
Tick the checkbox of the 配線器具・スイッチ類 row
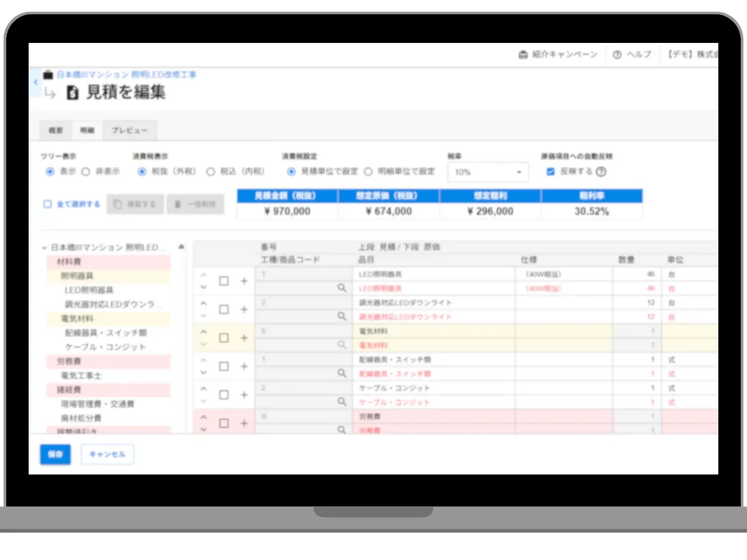pos(224,366)
